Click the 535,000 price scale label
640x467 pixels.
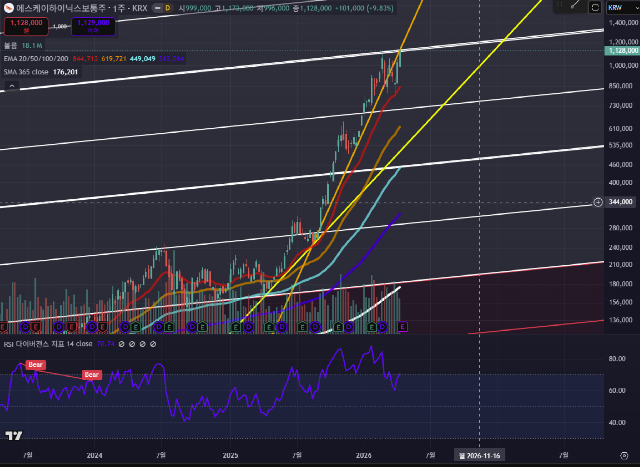[620, 145]
